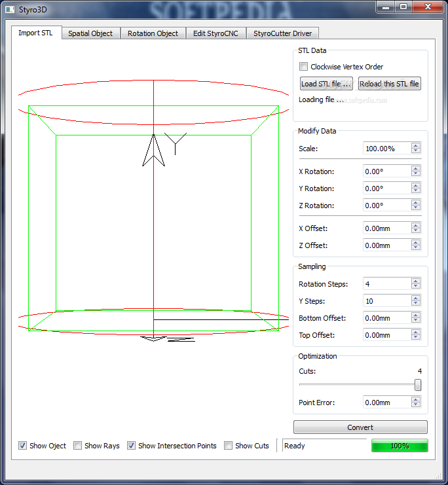Decrease Point Error with down arrow
Screen dimensions: 448x485
pos(416,405)
